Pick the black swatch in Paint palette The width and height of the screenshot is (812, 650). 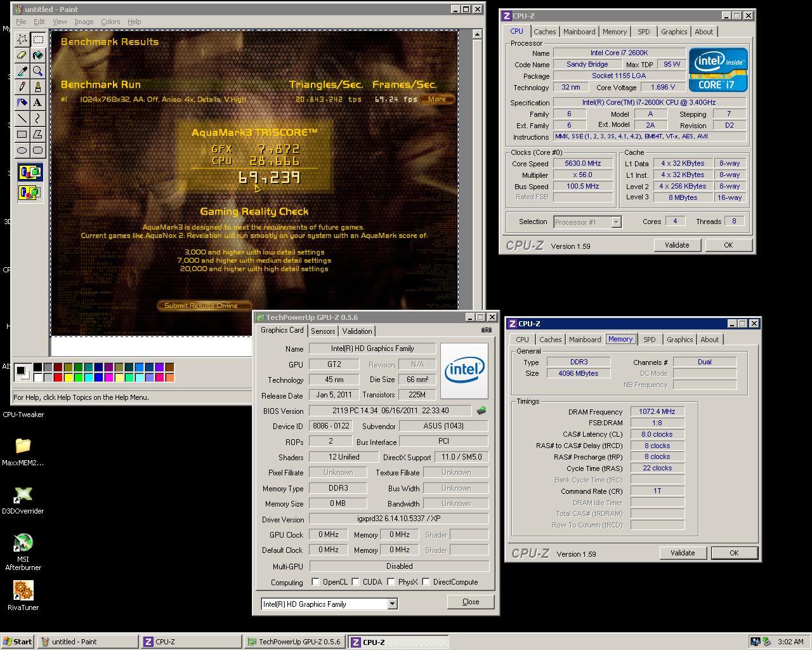pos(37,368)
